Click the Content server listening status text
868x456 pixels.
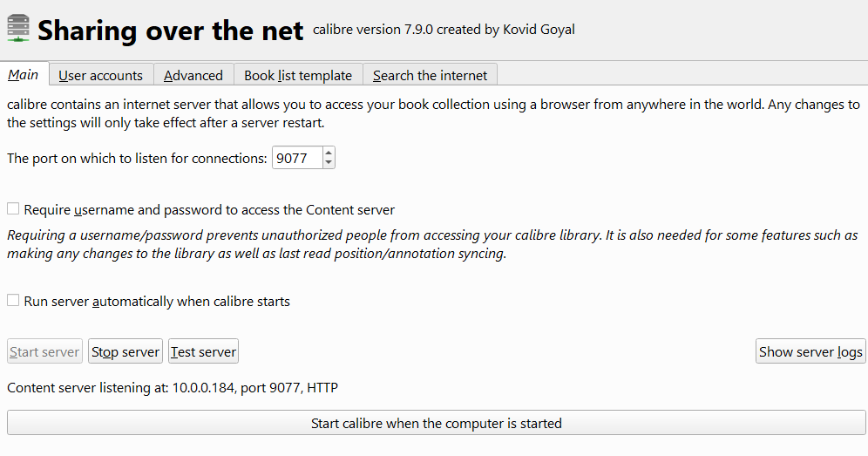pos(173,388)
